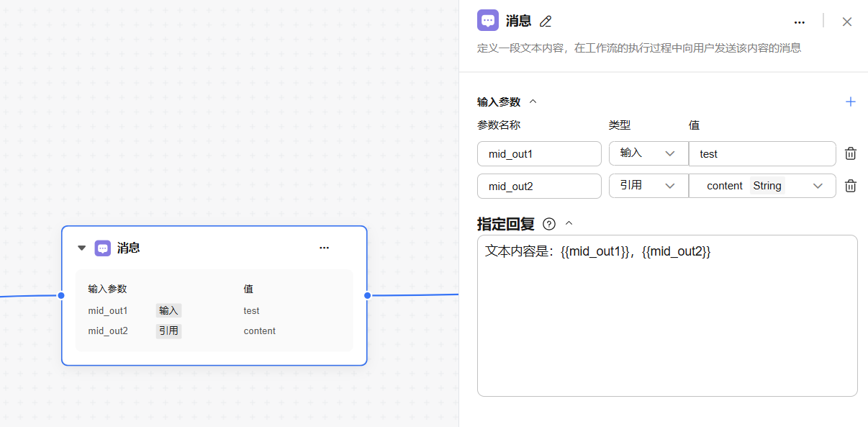Image resolution: width=868 pixels, height=427 pixels.
Task: Click inside the 指定回复 text area
Action: (x=667, y=324)
